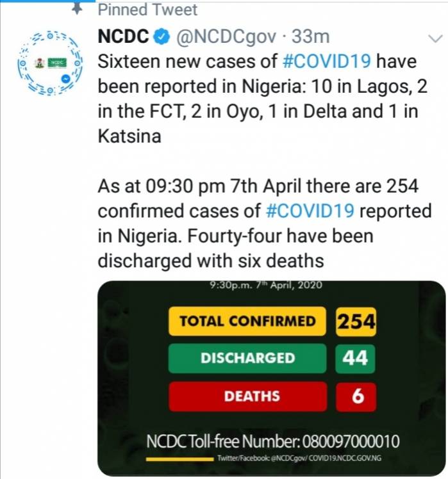
Task: Click the red Deaths bar
Action: tap(247, 396)
